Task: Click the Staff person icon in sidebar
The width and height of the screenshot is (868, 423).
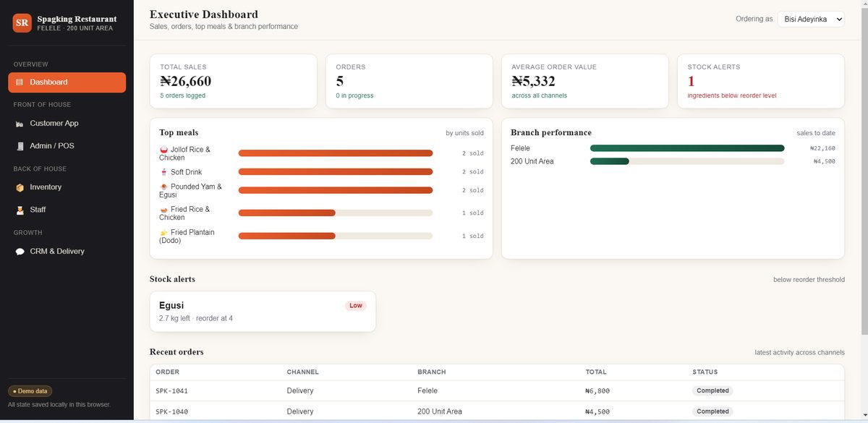Action: 20,210
